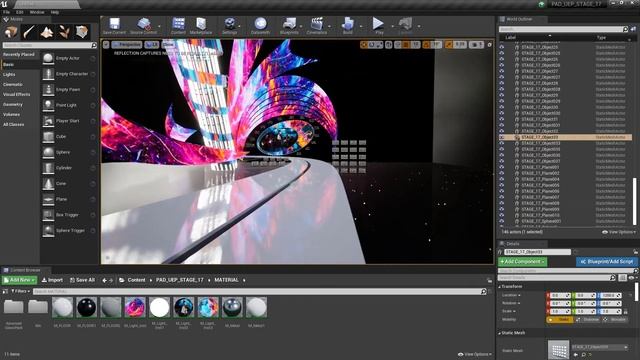Toggle viewport grid snapping
This screenshot has width=640, height=360.
point(407,44)
